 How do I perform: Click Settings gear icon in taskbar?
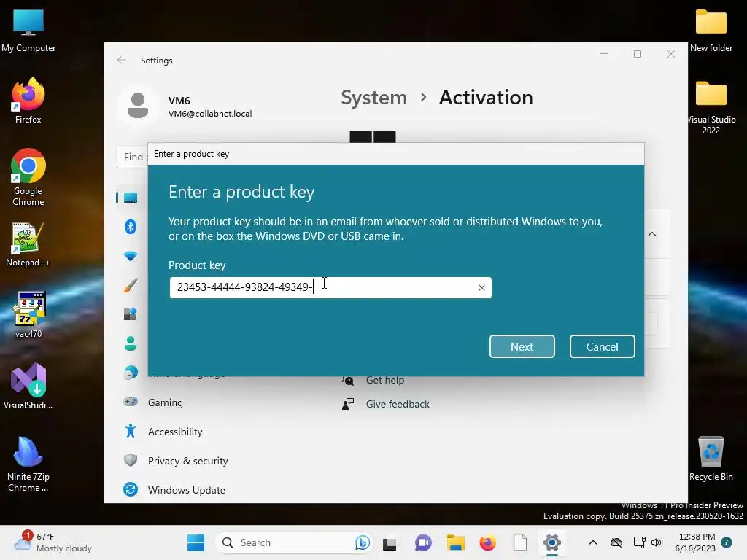[551, 542]
